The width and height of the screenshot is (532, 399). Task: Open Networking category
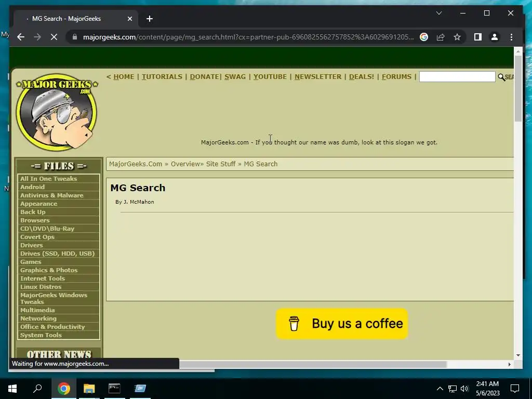(x=38, y=318)
